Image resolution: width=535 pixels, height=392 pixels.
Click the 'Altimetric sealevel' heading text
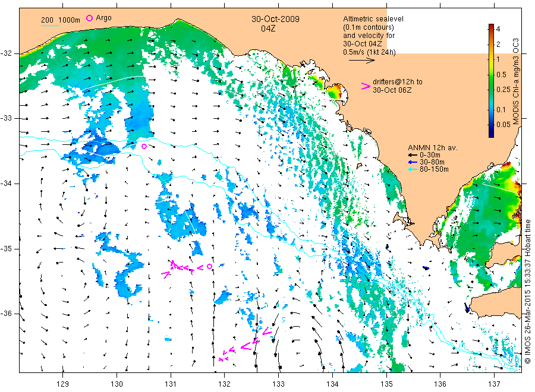[373, 19]
